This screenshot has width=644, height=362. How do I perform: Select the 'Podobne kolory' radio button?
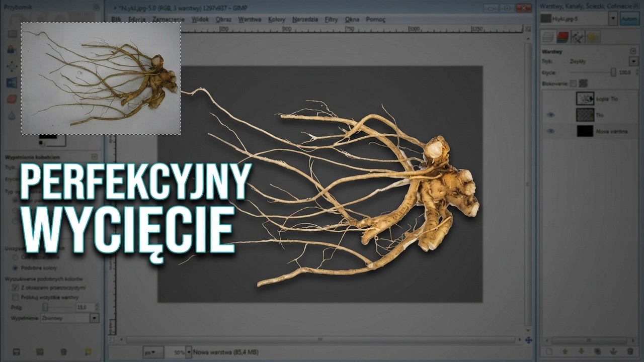(x=15, y=268)
